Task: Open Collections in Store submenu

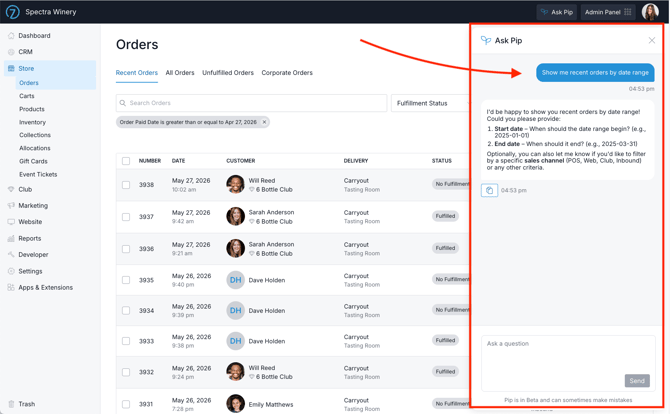Action: pyautogui.click(x=35, y=135)
